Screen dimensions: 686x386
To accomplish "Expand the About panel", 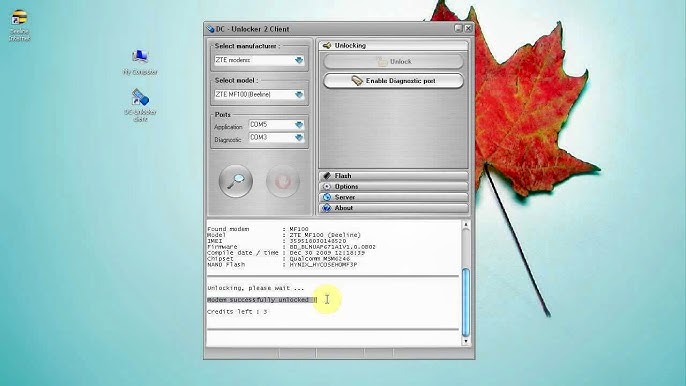I will click(x=393, y=208).
